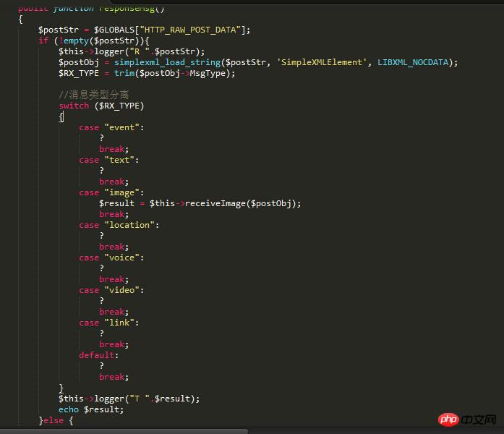Image resolution: width=504 pixels, height=434 pixels.
Task: Click the case "event" line
Action: 111,127
